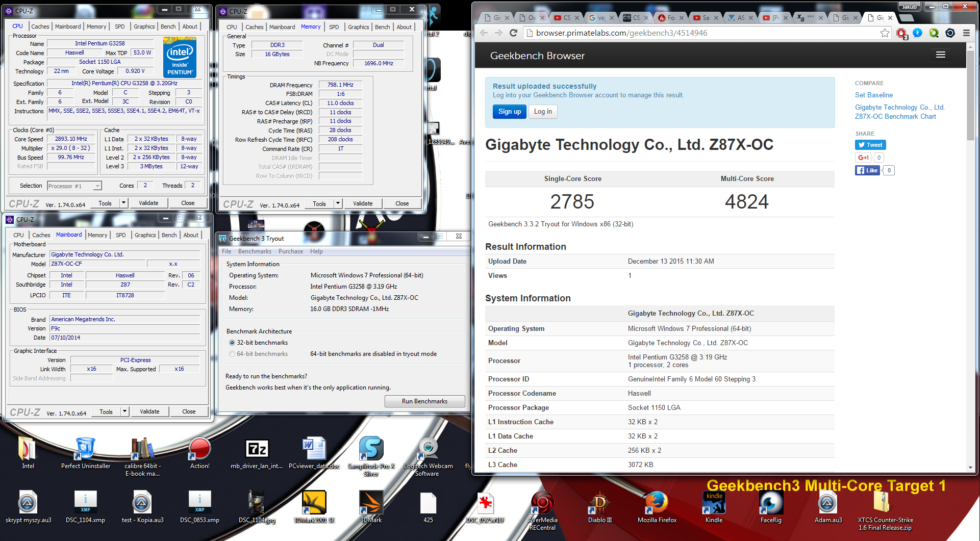Expand Tools dropdown arrow in Memory tab window

[x=338, y=203]
